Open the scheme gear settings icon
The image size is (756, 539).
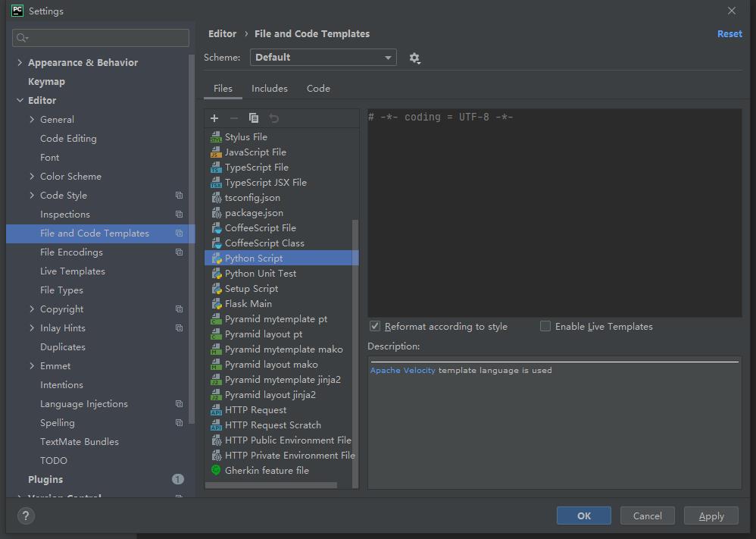pos(414,58)
